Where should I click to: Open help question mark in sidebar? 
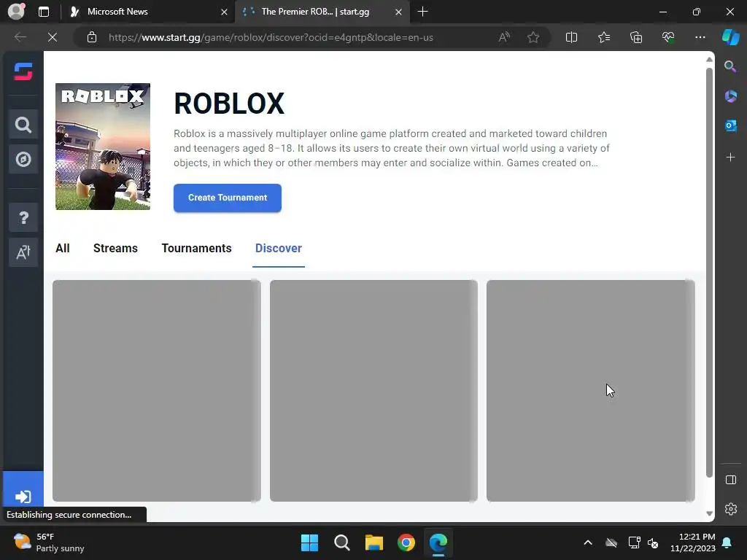point(23,217)
